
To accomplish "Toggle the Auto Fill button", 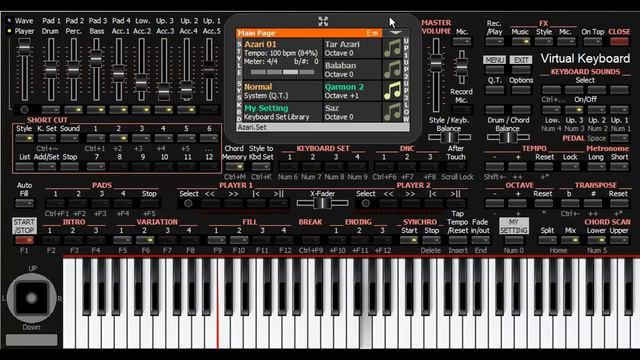I will click(x=24, y=203).
